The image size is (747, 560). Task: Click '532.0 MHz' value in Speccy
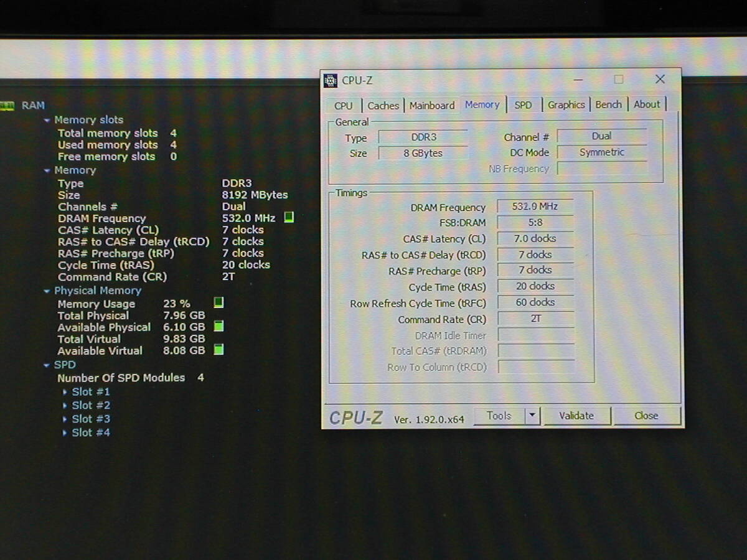click(248, 218)
